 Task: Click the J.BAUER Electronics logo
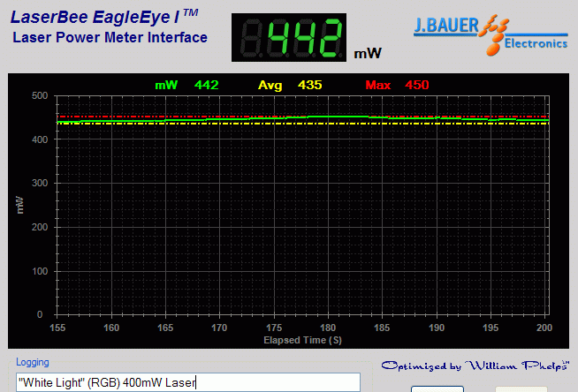pyautogui.click(x=491, y=35)
